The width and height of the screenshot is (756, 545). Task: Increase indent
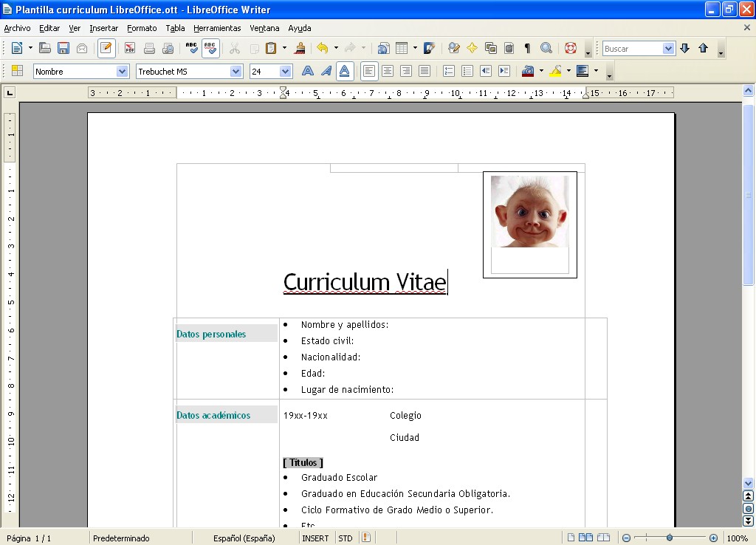point(504,72)
